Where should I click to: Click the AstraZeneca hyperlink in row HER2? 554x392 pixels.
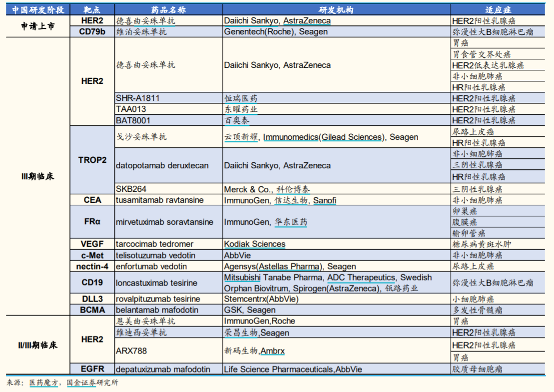click(x=308, y=20)
